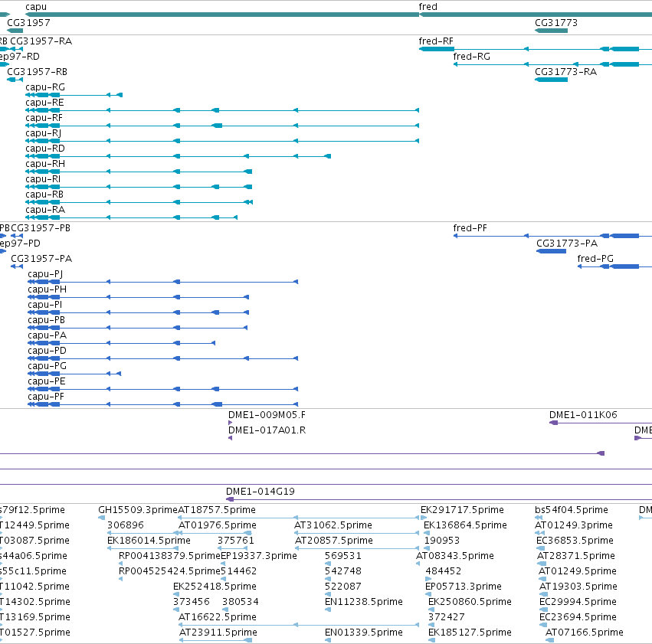Open the fred-RG transcript label
The height and width of the screenshot is (644, 652).
click(x=471, y=57)
